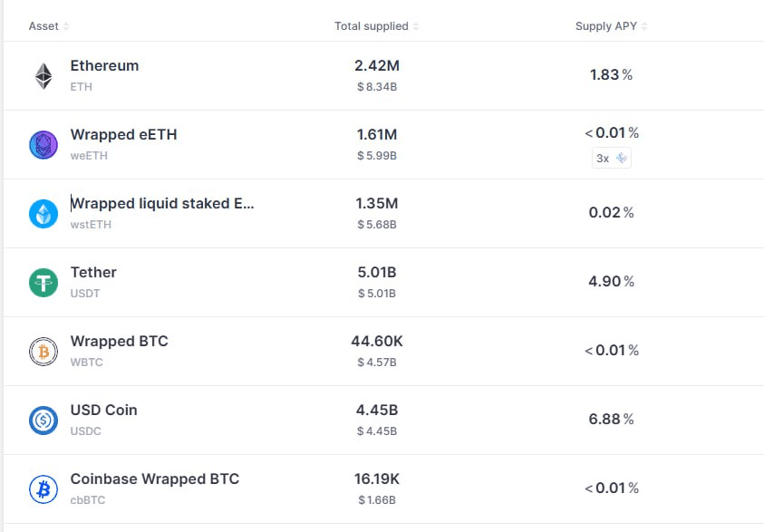This screenshot has width=764, height=532.
Task: Select the Tether asset name
Action: (93, 273)
